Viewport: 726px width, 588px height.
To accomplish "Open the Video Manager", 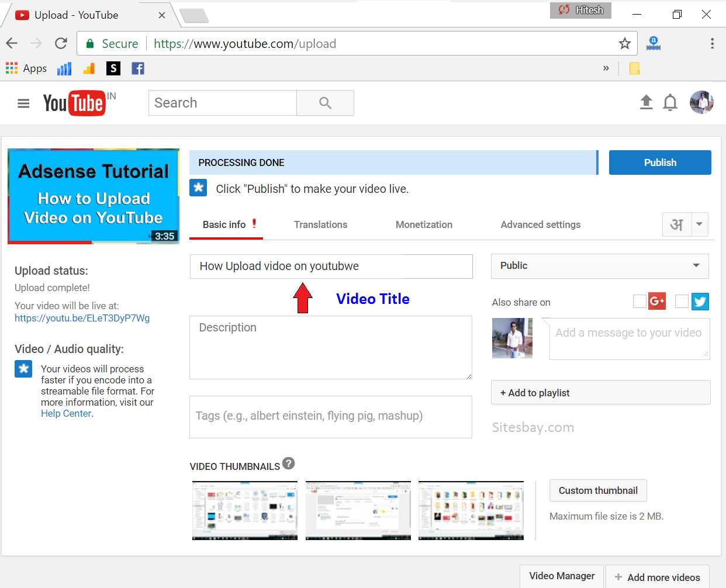I will (x=562, y=576).
